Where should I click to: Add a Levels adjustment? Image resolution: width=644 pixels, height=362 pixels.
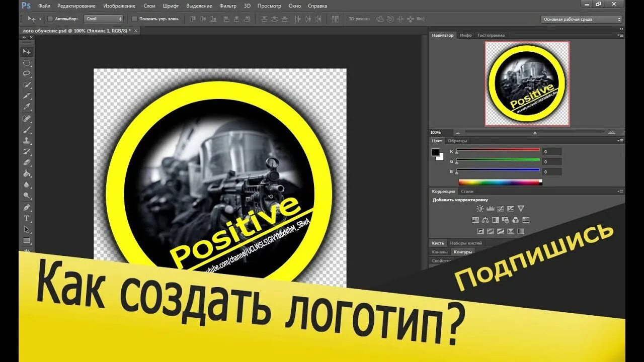[490, 208]
